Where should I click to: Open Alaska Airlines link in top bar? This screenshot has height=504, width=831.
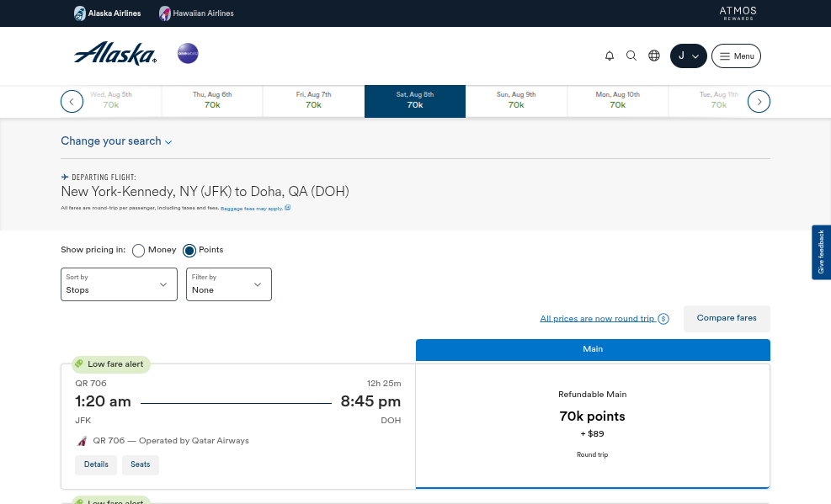coord(108,13)
